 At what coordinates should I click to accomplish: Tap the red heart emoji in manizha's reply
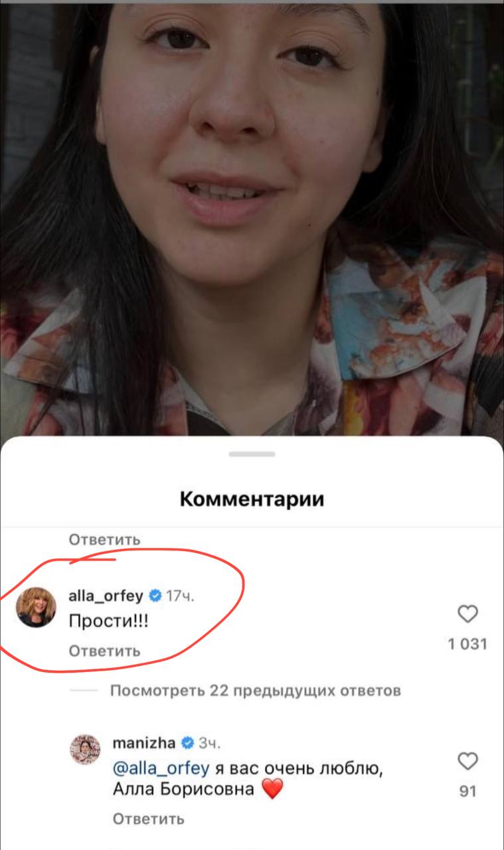pyautogui.click(x=273, y=790)
